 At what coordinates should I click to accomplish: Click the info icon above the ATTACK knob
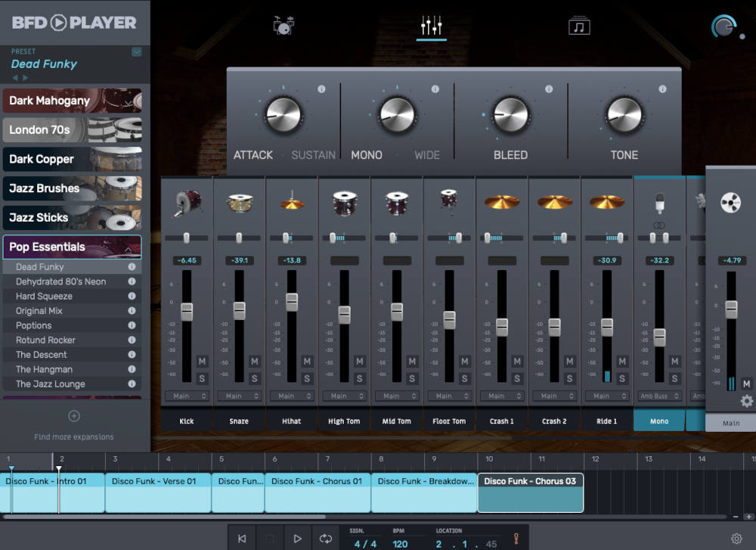coord(322,89)
